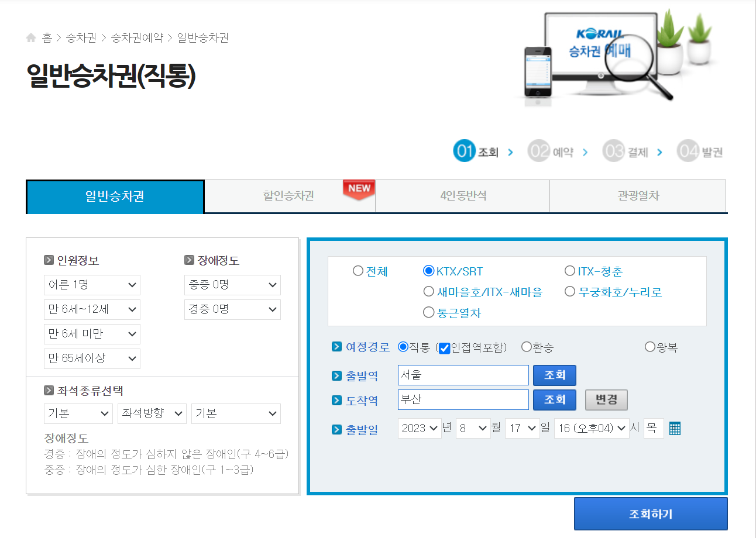Open the 어른 1명 passenger dropdown
Screen dimensions: 756x538
coord(92,285)
